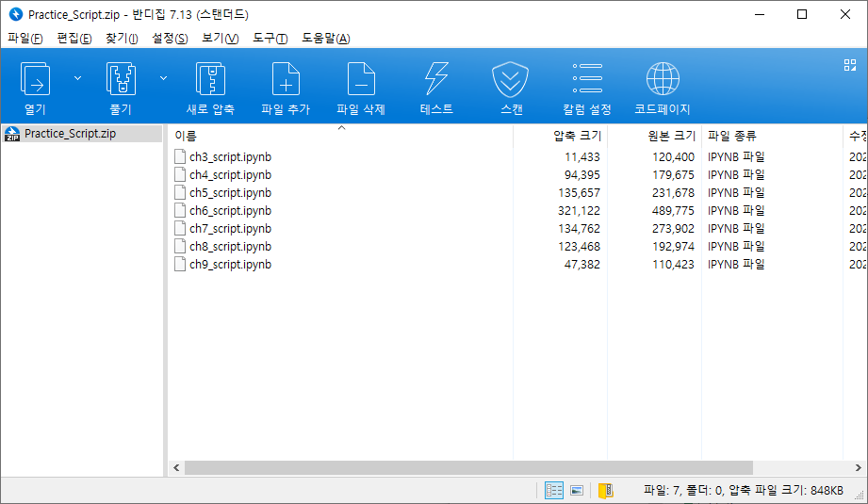Click the horizontal scrollbar thumb
This screenshot has height=504, width=868.
click(468, 468)
